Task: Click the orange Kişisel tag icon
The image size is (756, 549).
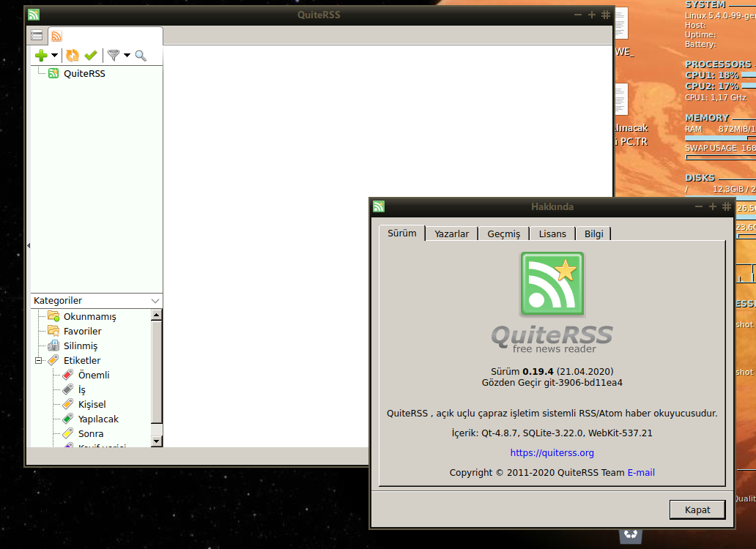Action: pyautogui.click(x=68, y=404)
